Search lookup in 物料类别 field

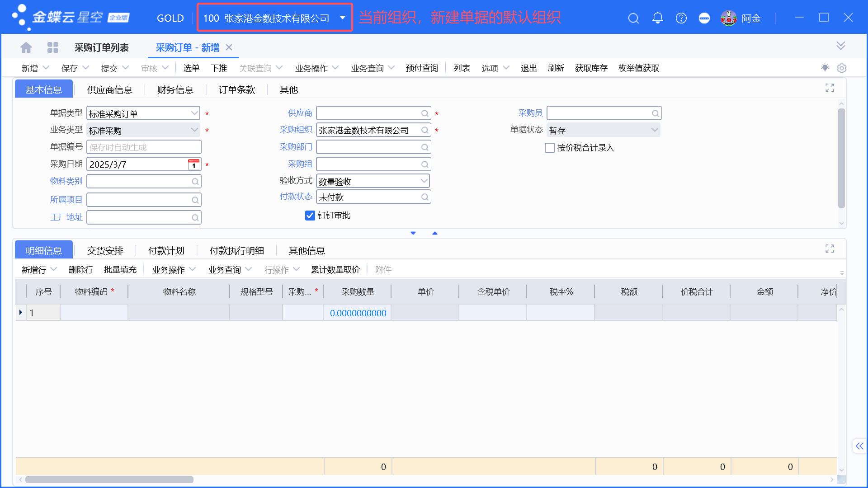195,182
